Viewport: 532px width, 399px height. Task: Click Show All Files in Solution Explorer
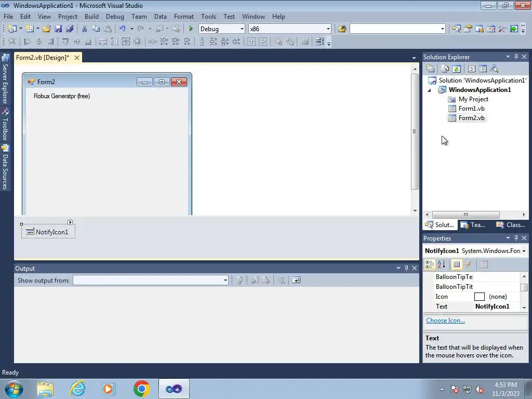(x=445, y=69)
